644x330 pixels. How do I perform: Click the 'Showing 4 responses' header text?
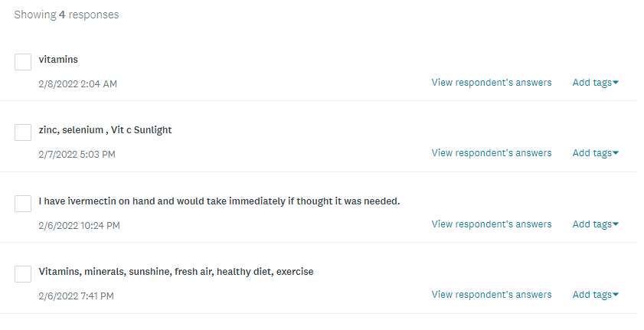pyautogui.click(x=66, y=15)
